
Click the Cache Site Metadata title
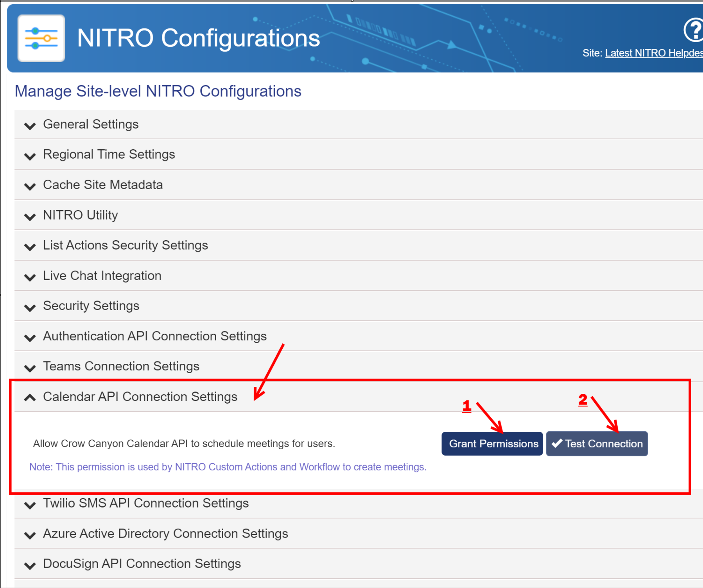tap(103, 184)
